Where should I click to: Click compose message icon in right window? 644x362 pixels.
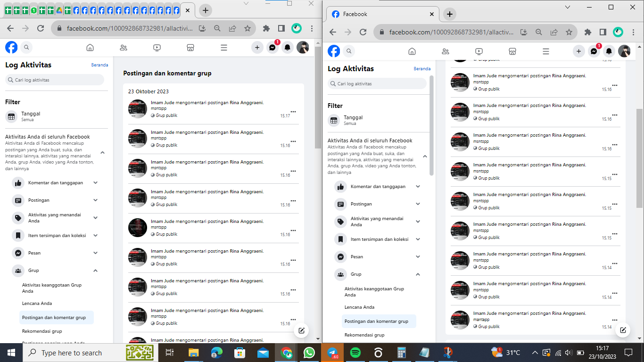(623, 330)
